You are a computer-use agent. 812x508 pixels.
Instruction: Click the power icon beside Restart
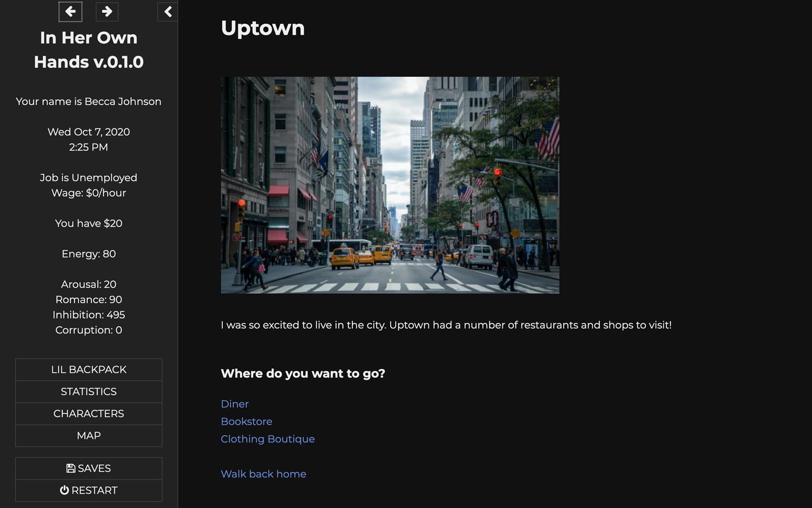[64, 490]
